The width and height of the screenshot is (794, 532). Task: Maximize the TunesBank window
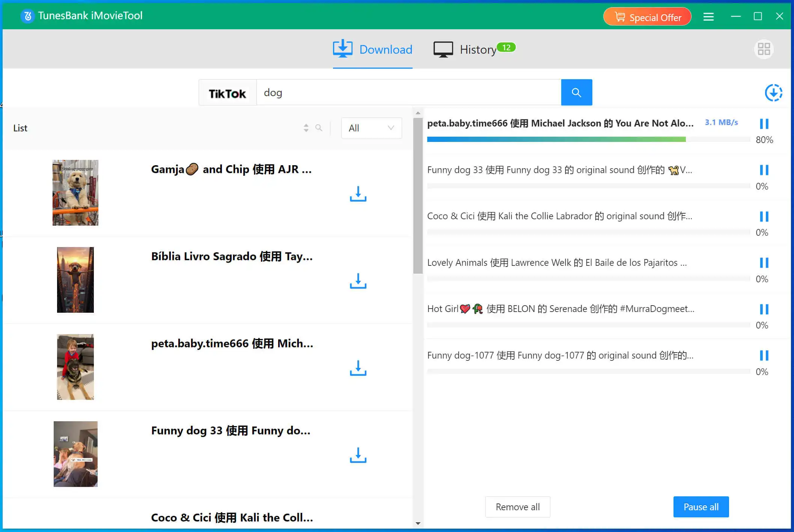pyautogui.click(x=758, y=17)
